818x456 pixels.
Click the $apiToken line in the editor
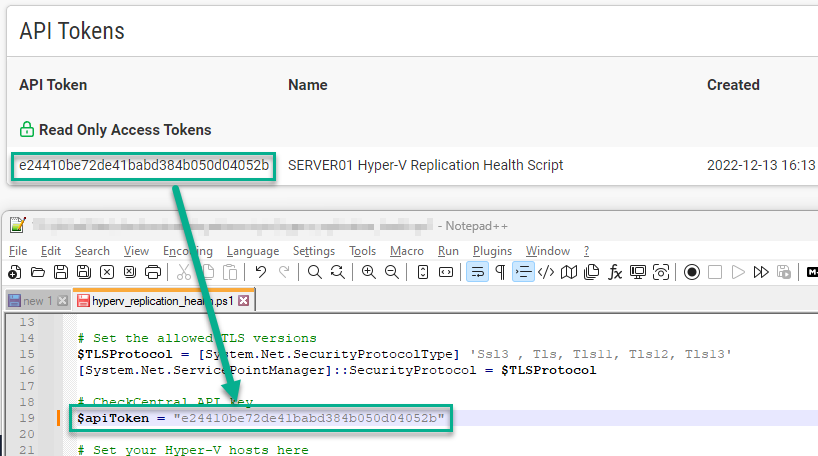(x=260, y=416)
